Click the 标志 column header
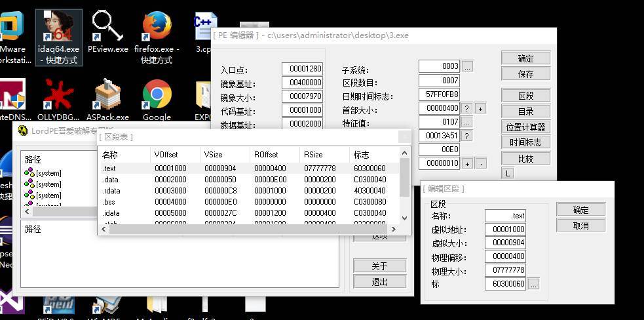Image resolution: width=644 pixels, height=320 pixels. pos(374,155)
